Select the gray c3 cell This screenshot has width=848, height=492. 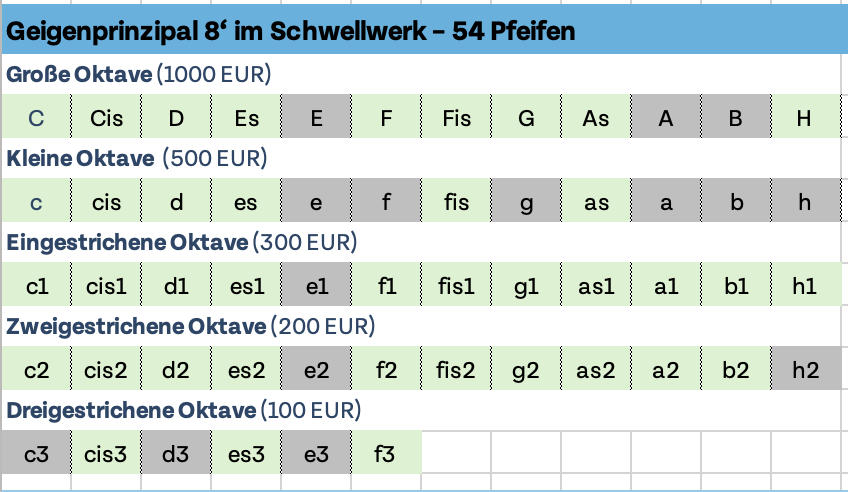point(36,454)
